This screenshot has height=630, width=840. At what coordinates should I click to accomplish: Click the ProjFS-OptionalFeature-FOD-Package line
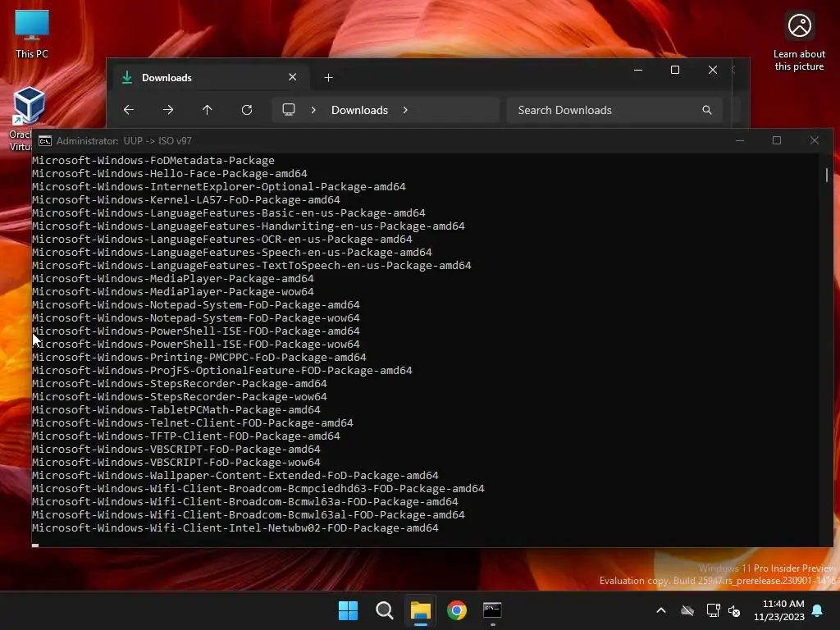click(x=222, y=370)
